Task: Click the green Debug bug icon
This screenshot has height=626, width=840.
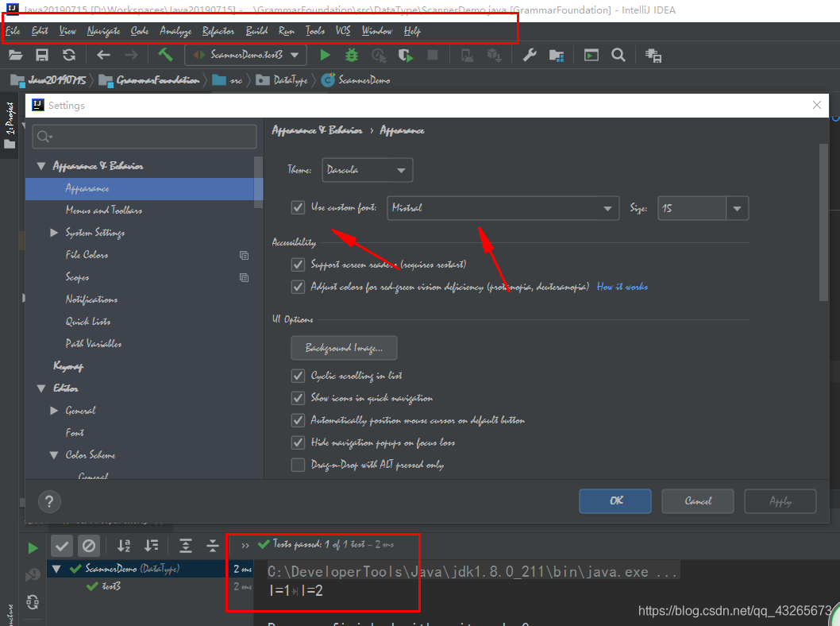Action: (352, 55)
